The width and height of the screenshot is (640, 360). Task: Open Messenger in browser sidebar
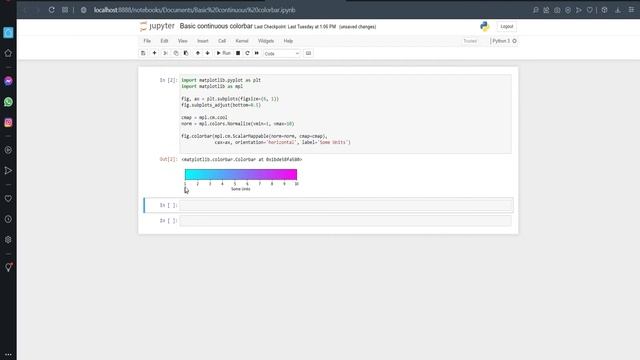pyautogui.click(x=8, y=81)
